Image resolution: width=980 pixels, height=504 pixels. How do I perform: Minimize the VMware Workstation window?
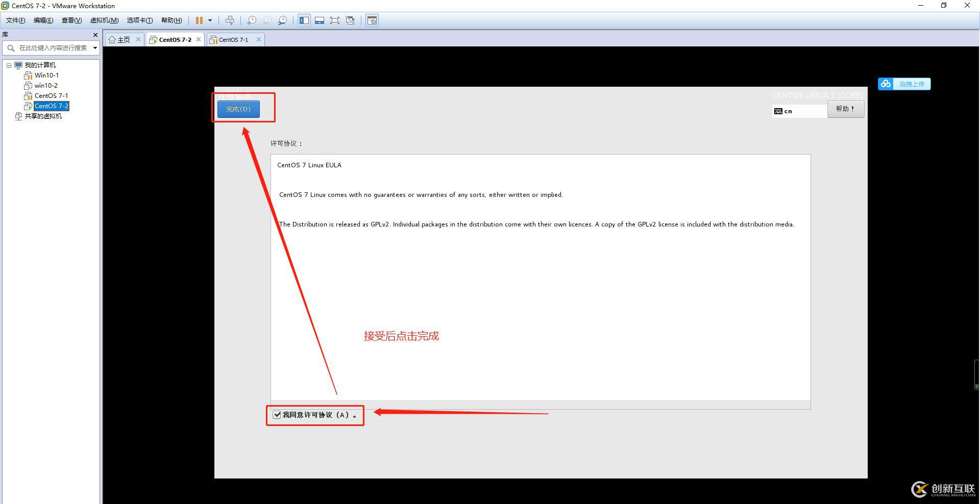pyautogui.click(x=921, y=6)
